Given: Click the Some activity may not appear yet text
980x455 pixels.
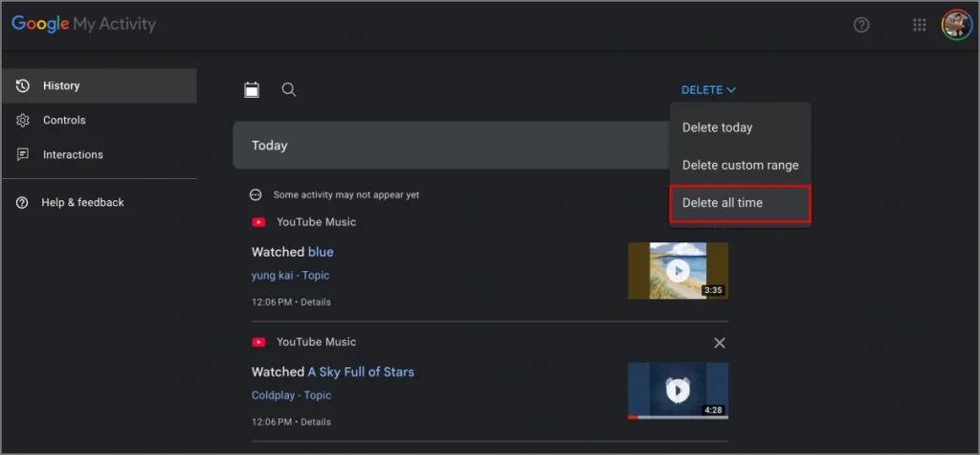Looking at the screenshot, I should pyautogui.click(x=346, y=195).
